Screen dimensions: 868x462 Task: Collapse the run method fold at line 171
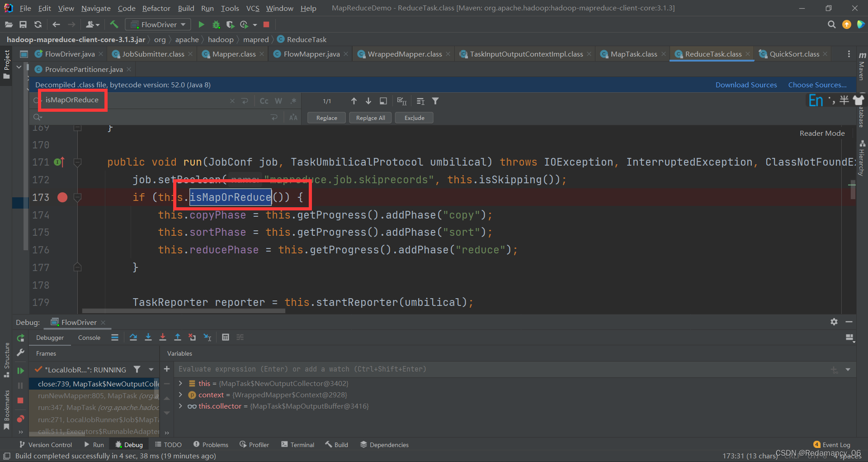tap(77, 162)
